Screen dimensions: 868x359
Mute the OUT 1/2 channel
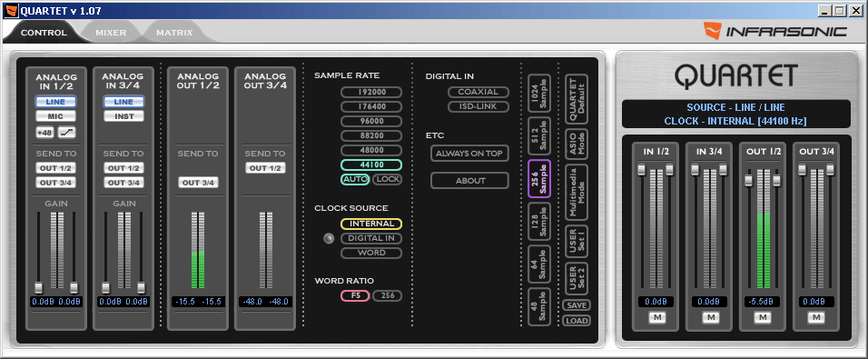[x=762, y=317]
